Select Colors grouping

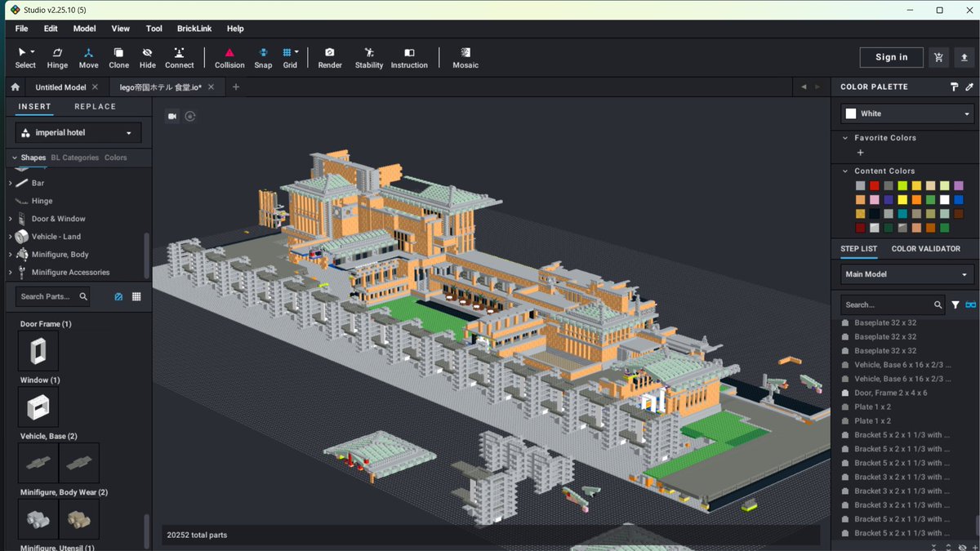[x=115, y=158]
